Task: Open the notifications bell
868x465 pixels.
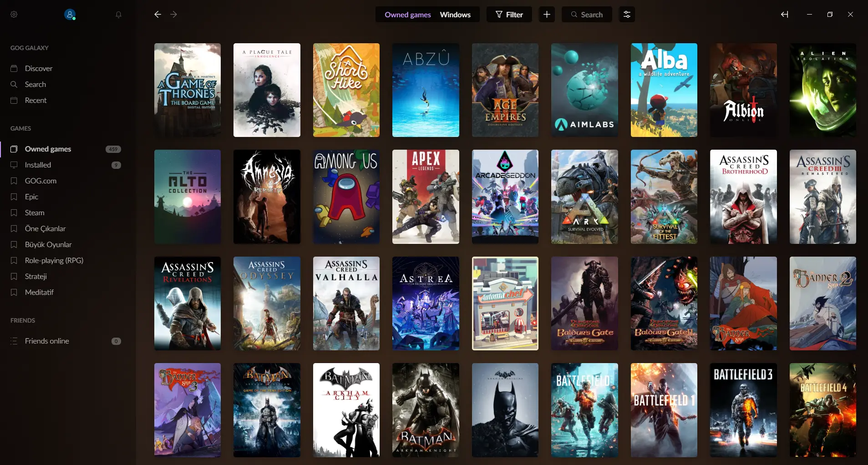Action: [118, 15]
